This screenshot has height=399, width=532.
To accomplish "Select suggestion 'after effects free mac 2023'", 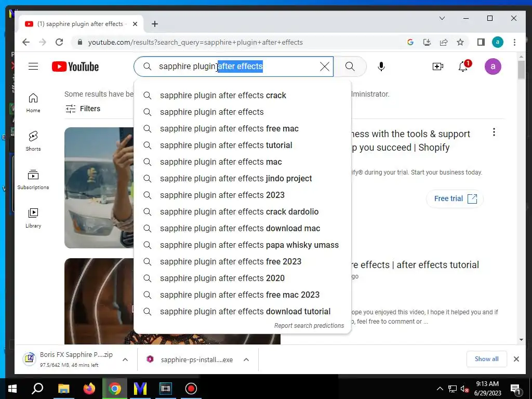I will click(242, 295).
